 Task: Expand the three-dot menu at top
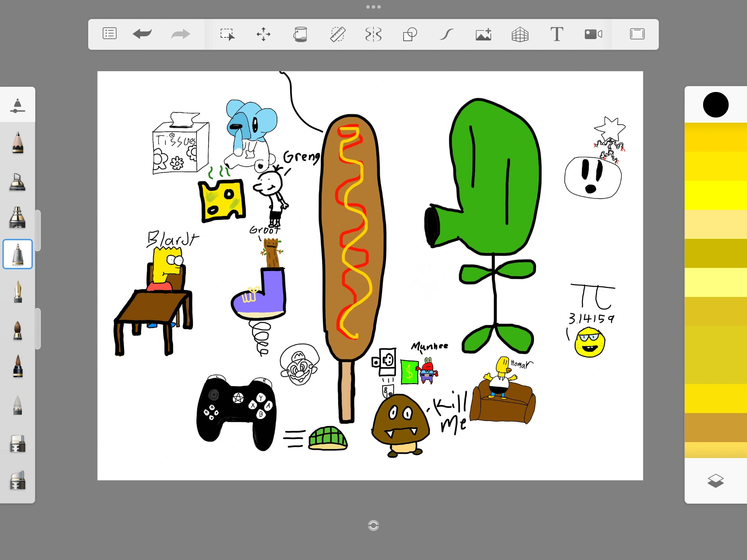click(373, 7)
